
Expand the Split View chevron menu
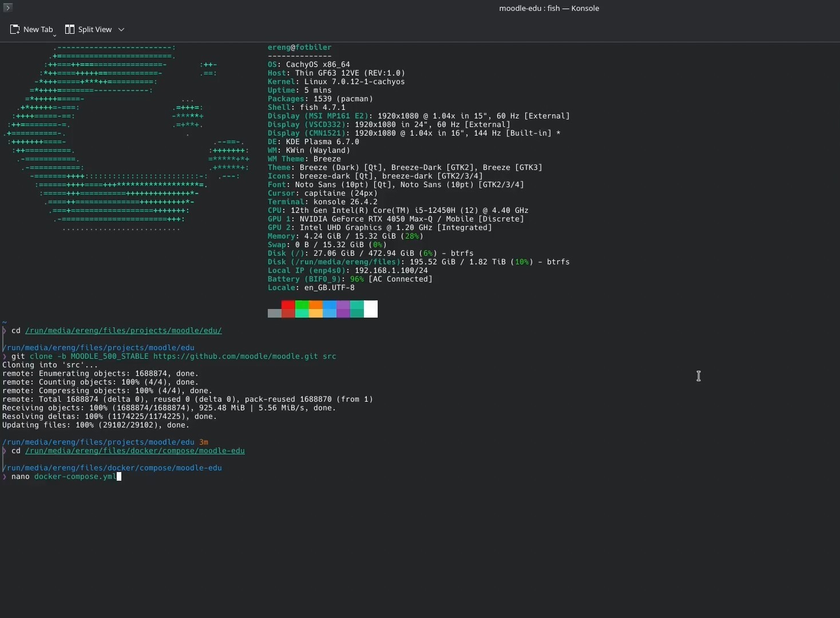pos(121,29)
